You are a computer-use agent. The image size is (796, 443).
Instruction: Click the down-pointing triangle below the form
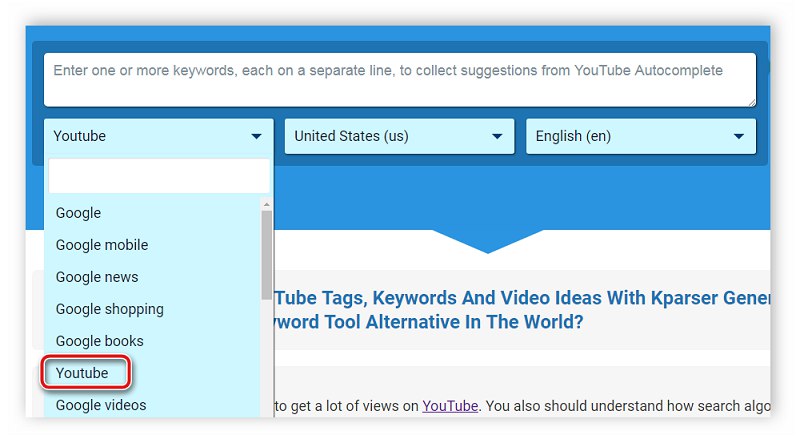tap(487, 243)
